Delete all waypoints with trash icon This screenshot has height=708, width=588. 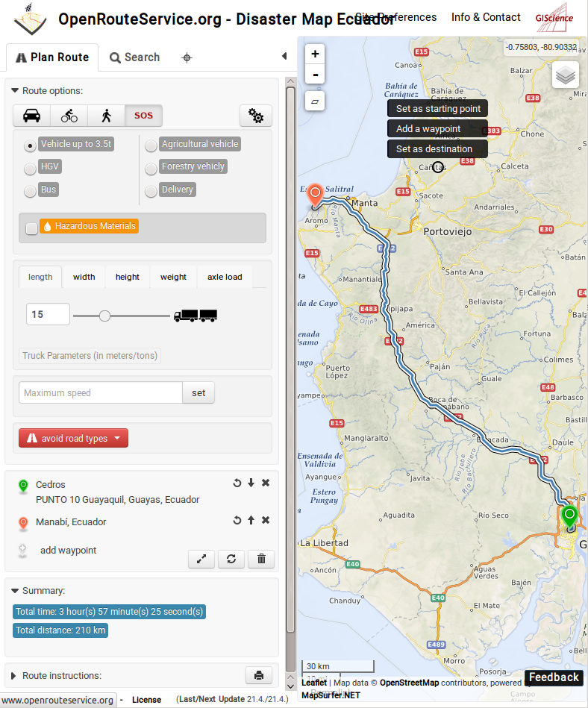260,559
